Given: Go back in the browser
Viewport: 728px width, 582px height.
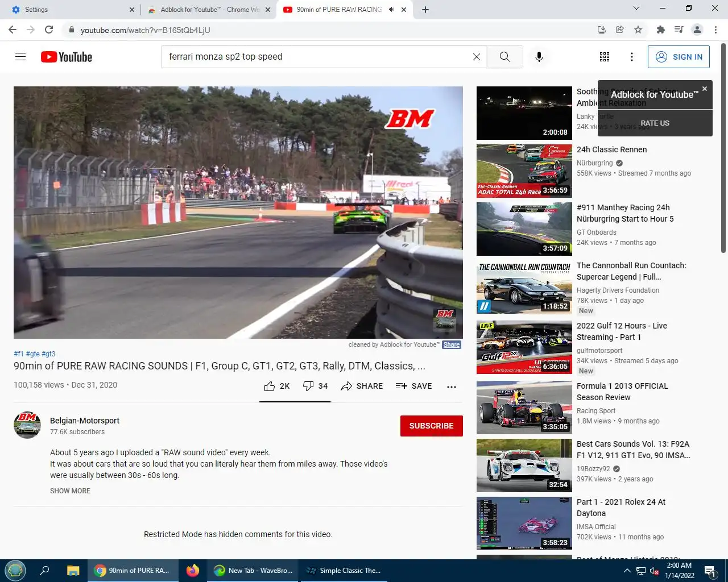Looking at the screenshot, I should tap(13, 30).
